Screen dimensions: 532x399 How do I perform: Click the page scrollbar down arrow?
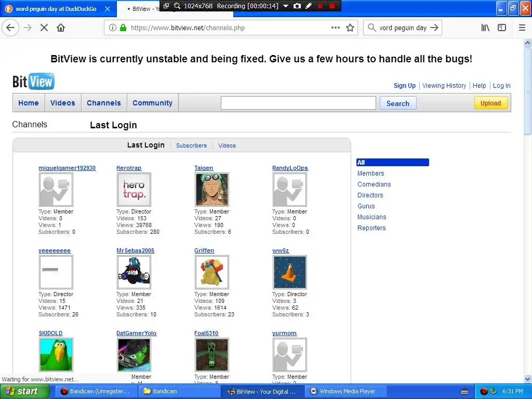pos(528,379)
